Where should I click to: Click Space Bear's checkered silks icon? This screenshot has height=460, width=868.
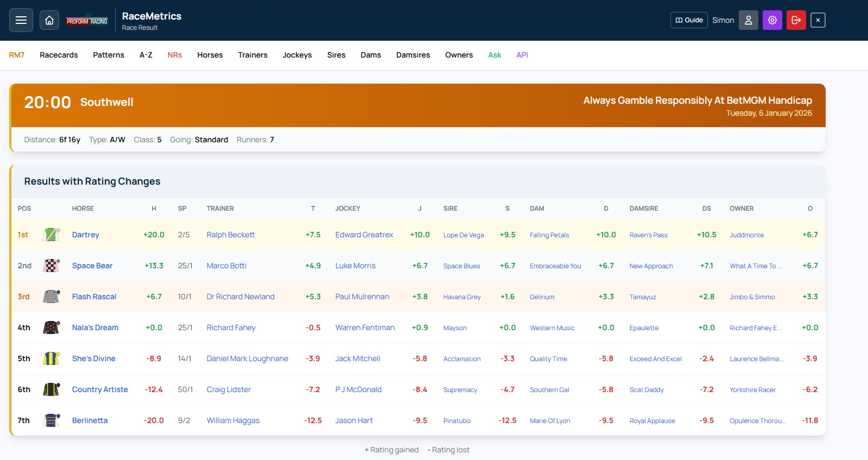point(52,266)
